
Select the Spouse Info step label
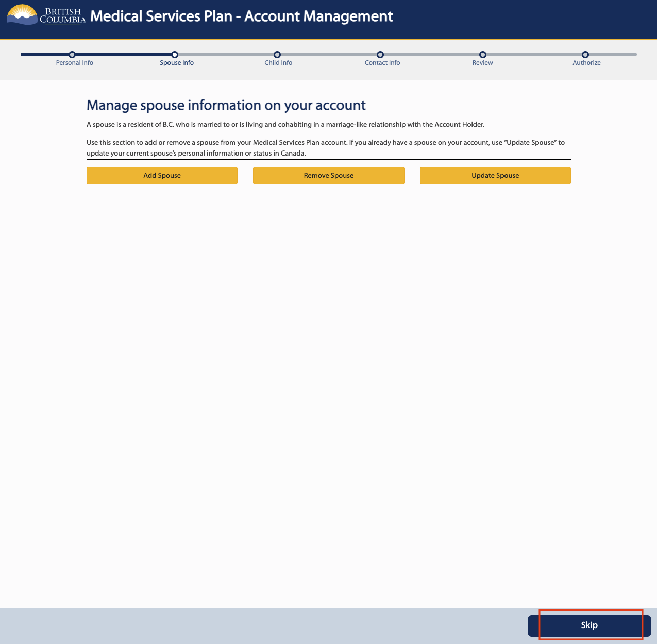(177, 63)
